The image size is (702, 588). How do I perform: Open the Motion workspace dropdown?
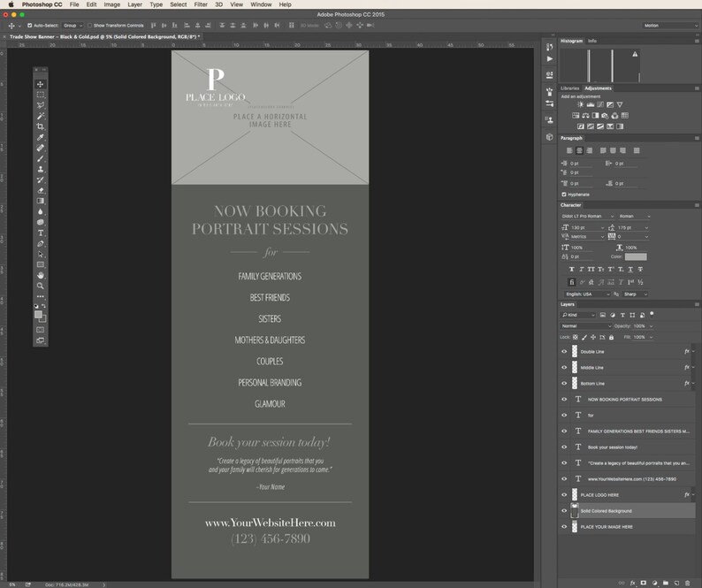click(x=670, y=26)
